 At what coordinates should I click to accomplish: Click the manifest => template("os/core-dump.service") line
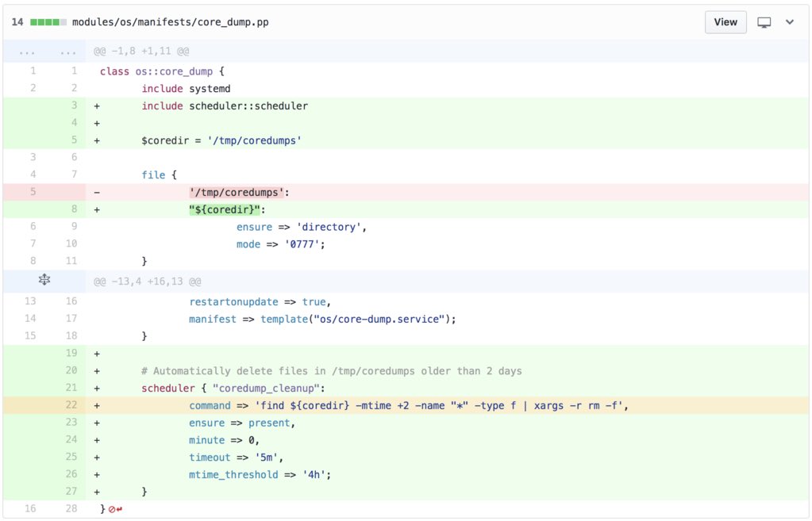coord(322,320)
